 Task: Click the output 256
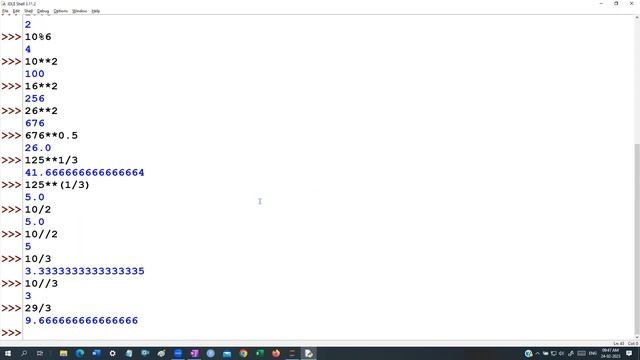click(35, 99)
